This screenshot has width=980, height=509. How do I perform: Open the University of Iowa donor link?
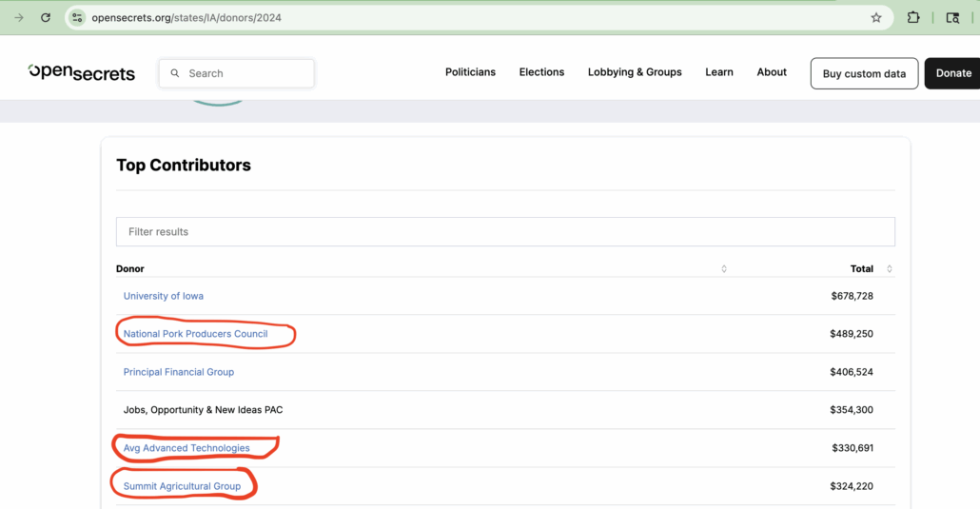click(x=164, y=296)
